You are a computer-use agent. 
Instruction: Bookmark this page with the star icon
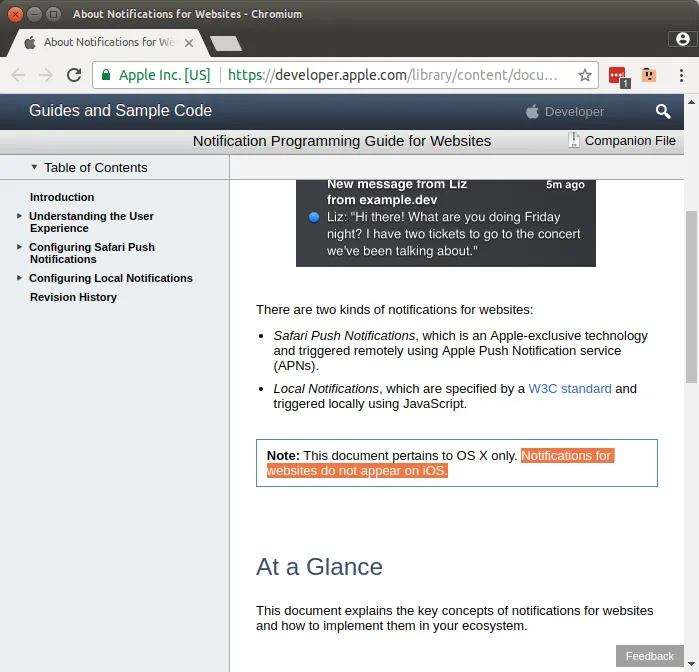pos(584,75)
